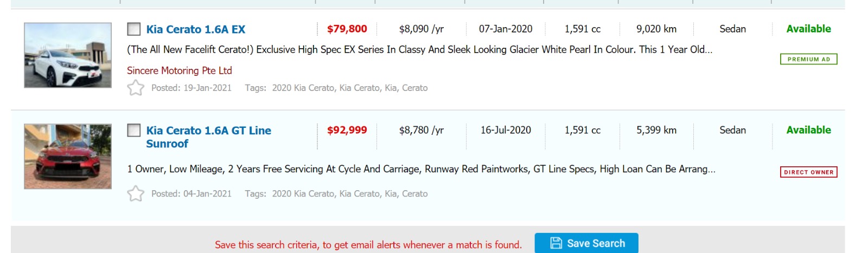Click the Save Search button
This screenshot has height=253, width=868.
click(586, 243)
